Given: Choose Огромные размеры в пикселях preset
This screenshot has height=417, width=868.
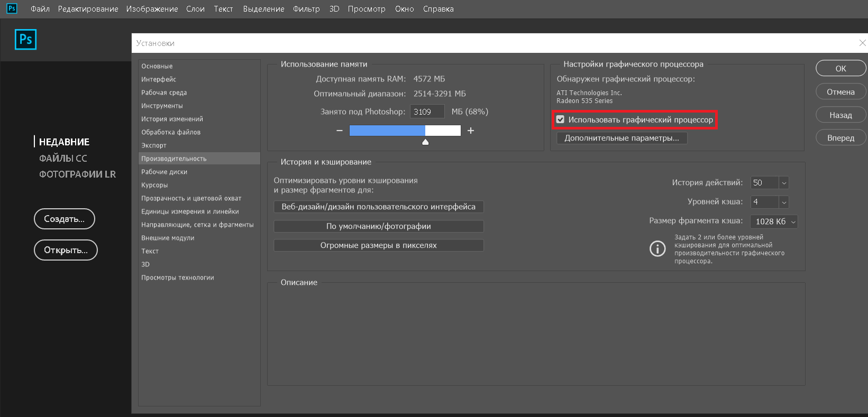Looking at the screenshot, I should 379,245.
